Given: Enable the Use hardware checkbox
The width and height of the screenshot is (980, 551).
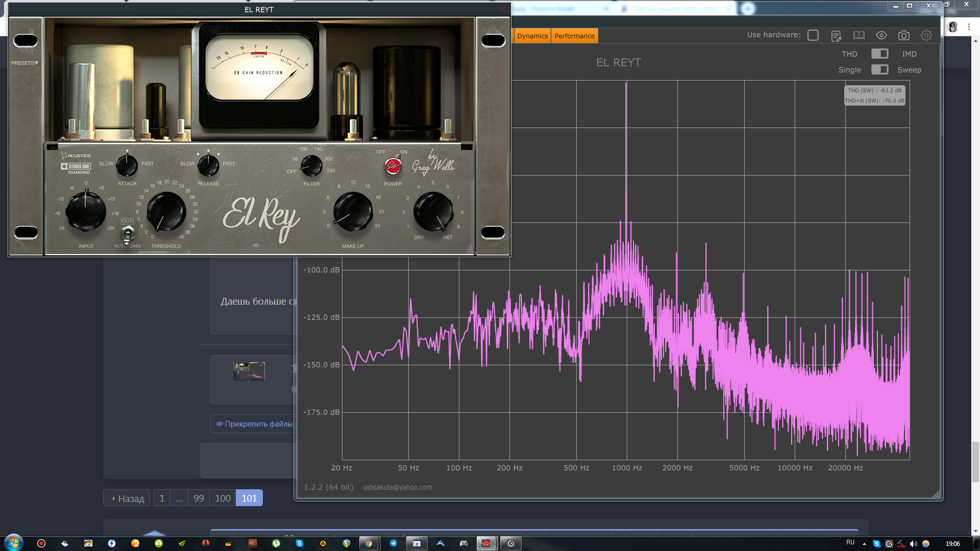Looking at the screenshot, I should (x=813, y=35).
